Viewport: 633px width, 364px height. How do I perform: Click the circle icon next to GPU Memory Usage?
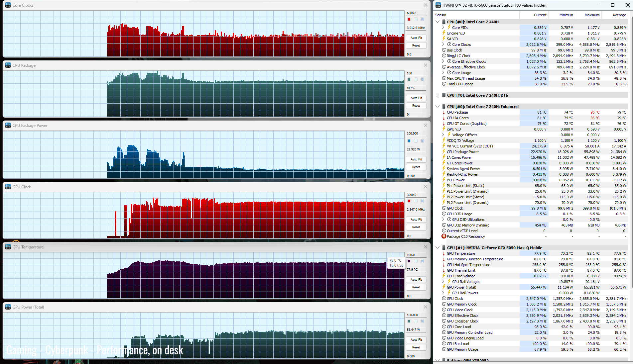click(443, 349)
